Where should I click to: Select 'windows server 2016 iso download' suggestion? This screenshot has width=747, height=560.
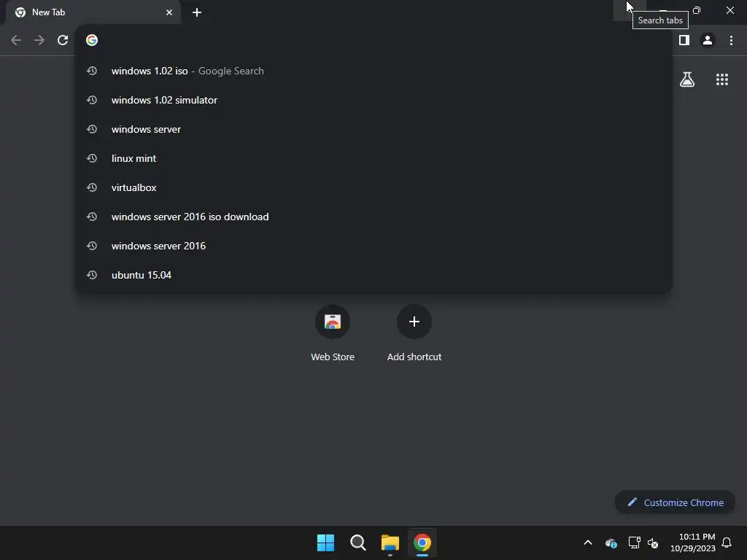[373, 217]
